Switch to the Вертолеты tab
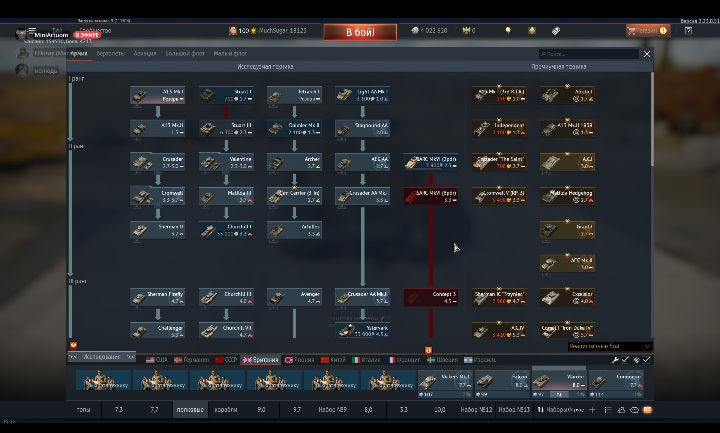This screenshot has height=433, width=720. point(111,54)
